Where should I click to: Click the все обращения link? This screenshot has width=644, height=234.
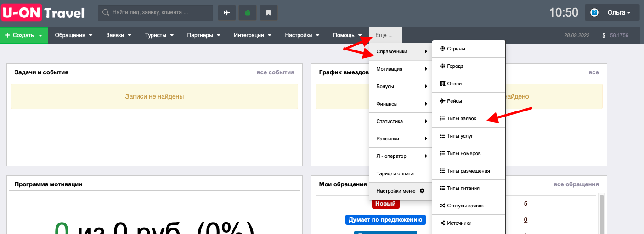576,184
